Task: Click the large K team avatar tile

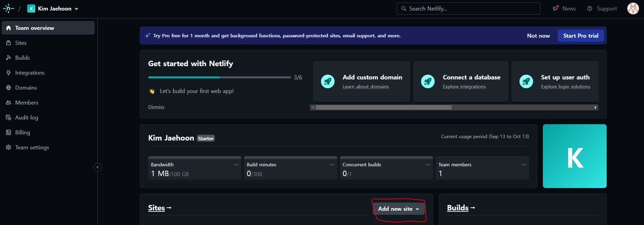Action: [x=575, y=156]
